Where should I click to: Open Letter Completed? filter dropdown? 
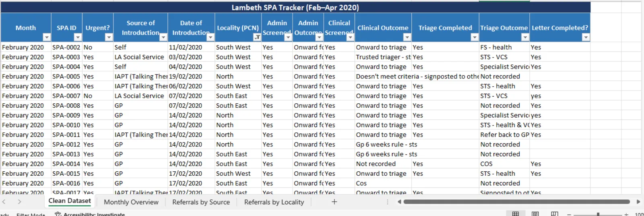(x=586, y=37)
